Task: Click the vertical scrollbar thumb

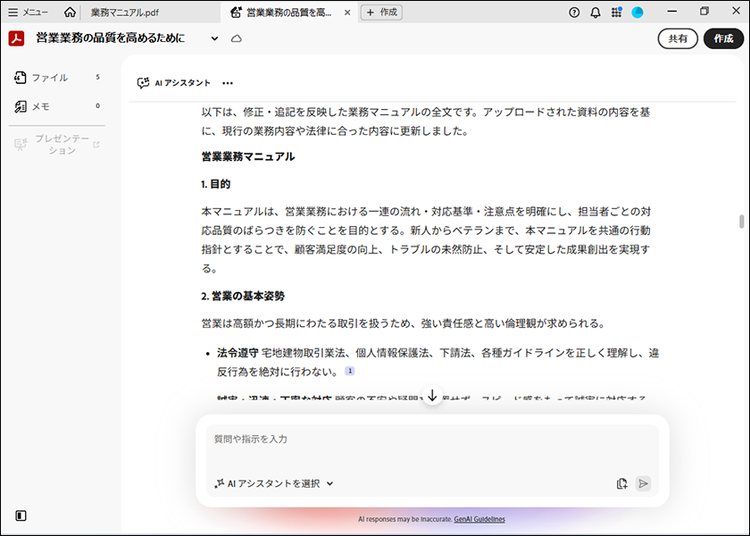Action: coord(741,222)
